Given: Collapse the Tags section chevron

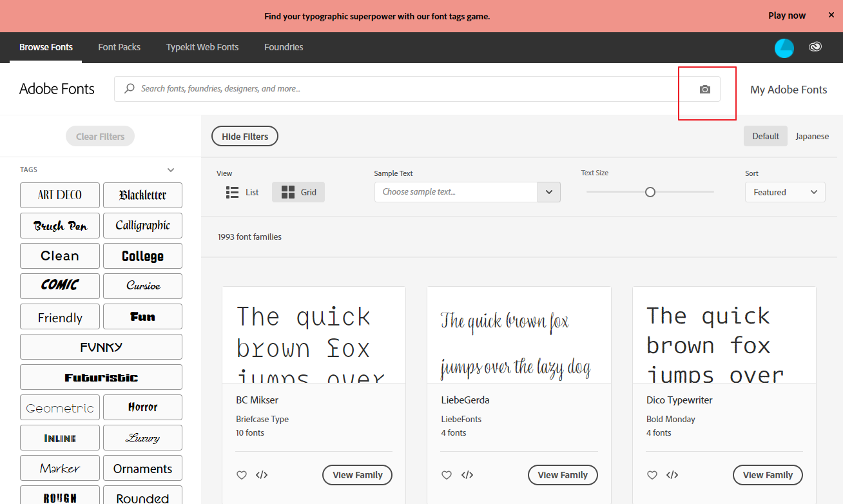Looking at the screenshot, I should [x=171, y=170].
